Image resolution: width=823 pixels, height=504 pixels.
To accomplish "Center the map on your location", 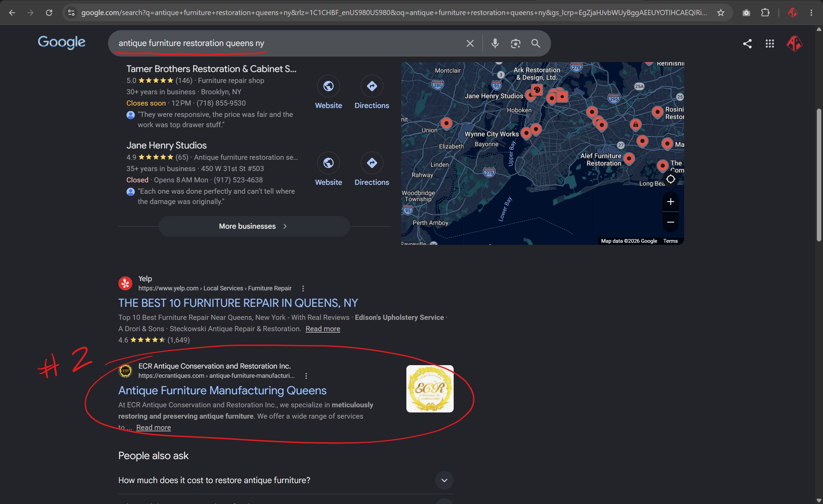I will [x=671, y=179].
